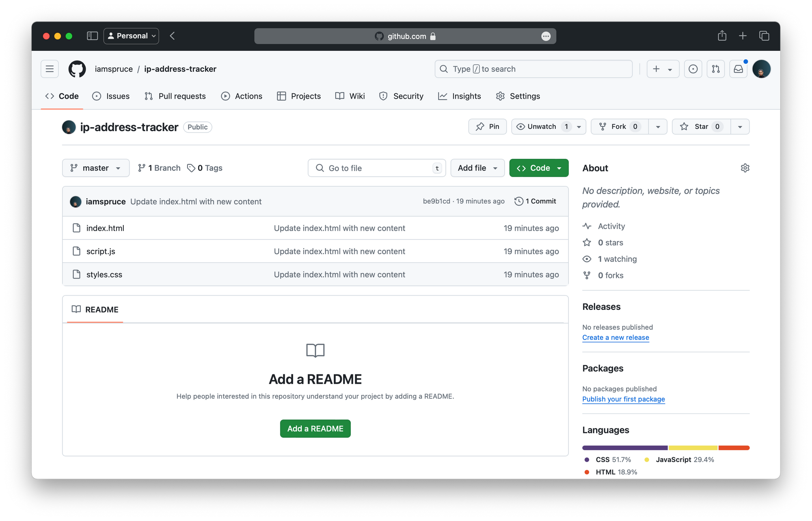Image resolution: width=812 pixels, height=521 pixels.
Task: Expand the Fork dropdown arrow
Action: (658, 126)
